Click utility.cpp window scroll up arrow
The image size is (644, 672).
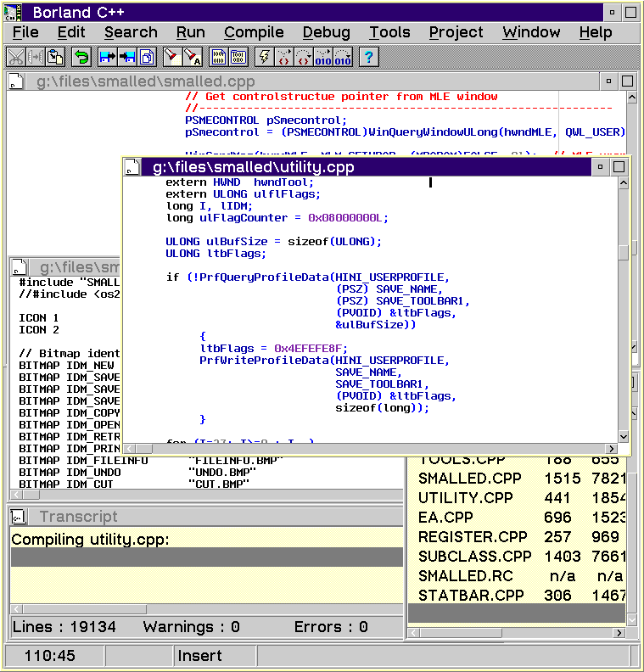pyautogui.click(x=624, y=183)
